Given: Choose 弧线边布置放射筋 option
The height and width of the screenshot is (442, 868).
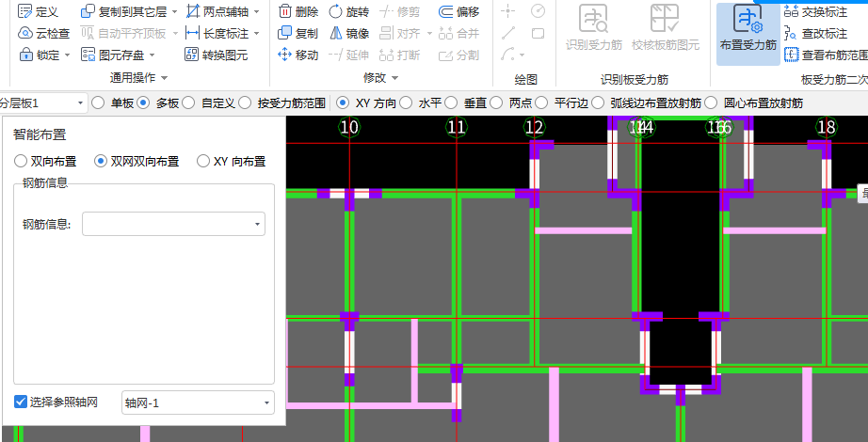Looking at the screenshot, I should pos(598,103).
